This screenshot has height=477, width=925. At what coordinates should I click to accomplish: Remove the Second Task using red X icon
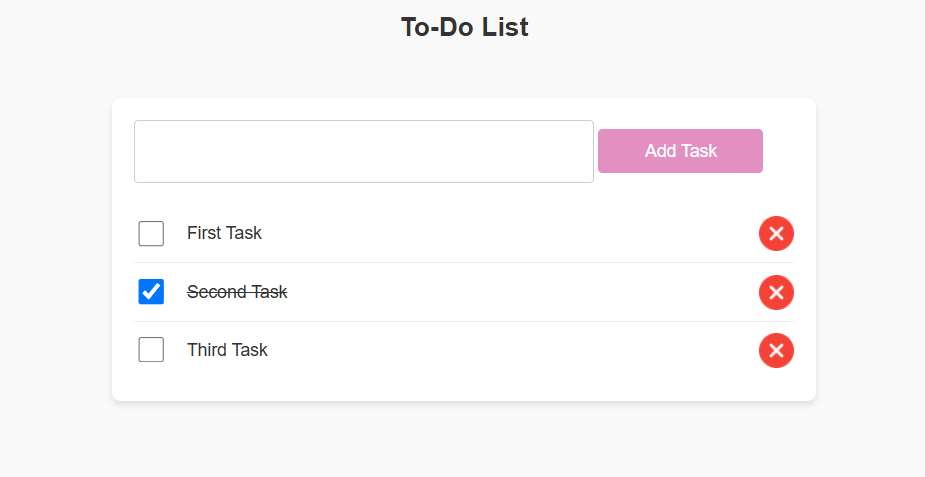pyautogui.click(x=776, y=292)
